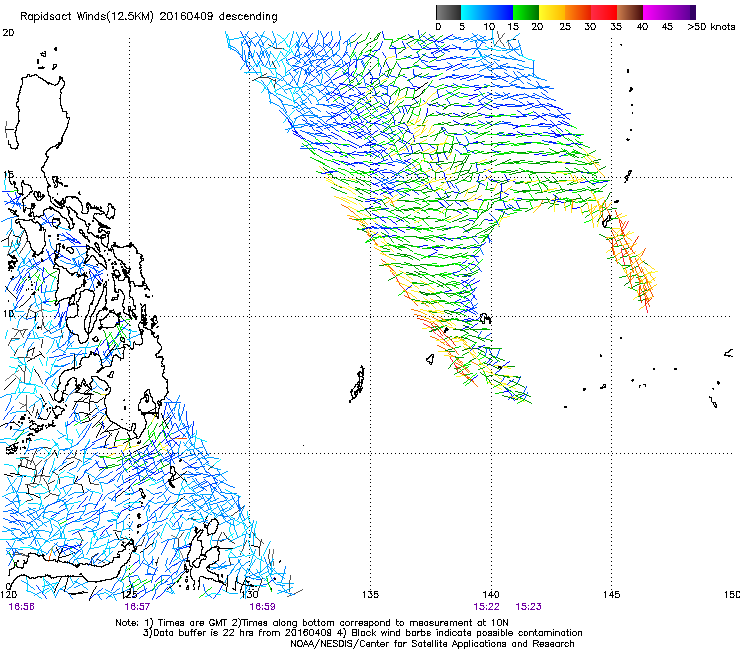Click the cyan-blue 5-15 knots legend color
740x650 pixels.
coord(487,12)
